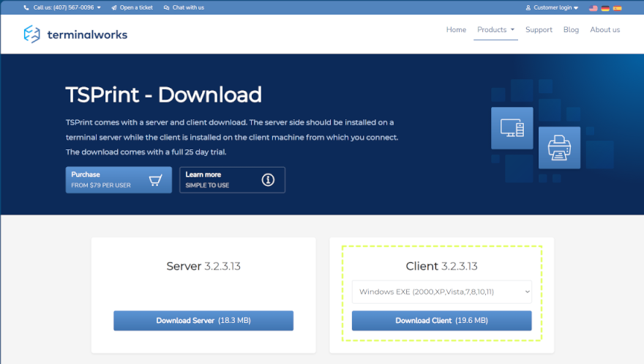The height and width of the screenshot is (364, 644).
Task: Open the Customer login dropdown
Action: click(x=555, y=7)
